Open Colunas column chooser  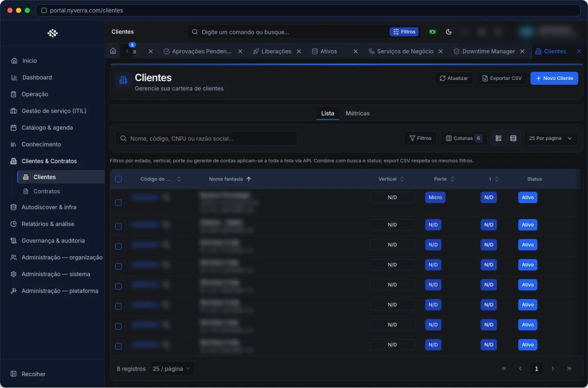(x=464, y=138)
